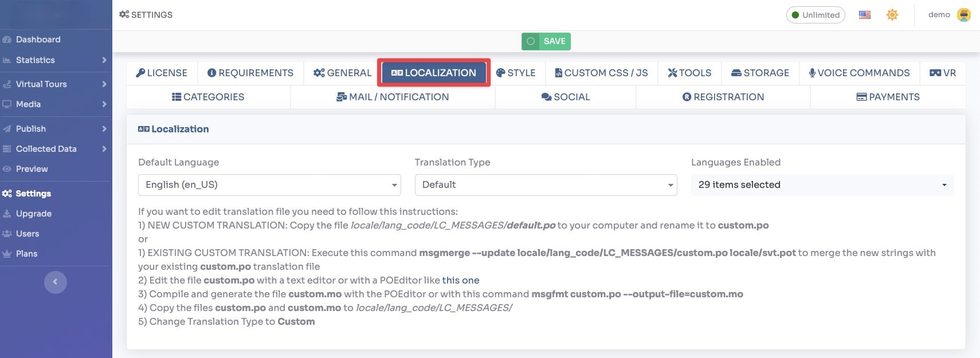Click the Upgrade download icon
Viewport: 980px width, 358px height.
coord(7,214)
